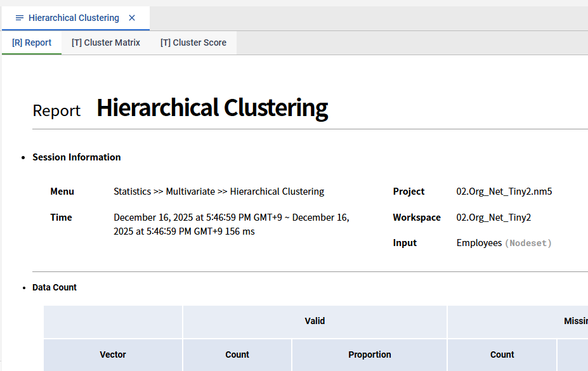Viewport: 588px width, 371px height.
Task: Open the [T] Cluster Score tab
Action: click(193, 42)
